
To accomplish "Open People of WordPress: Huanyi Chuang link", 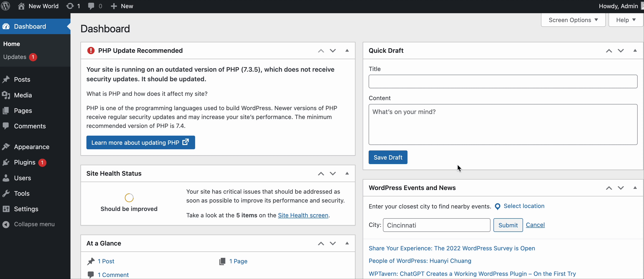I will (x=420, y=261).
